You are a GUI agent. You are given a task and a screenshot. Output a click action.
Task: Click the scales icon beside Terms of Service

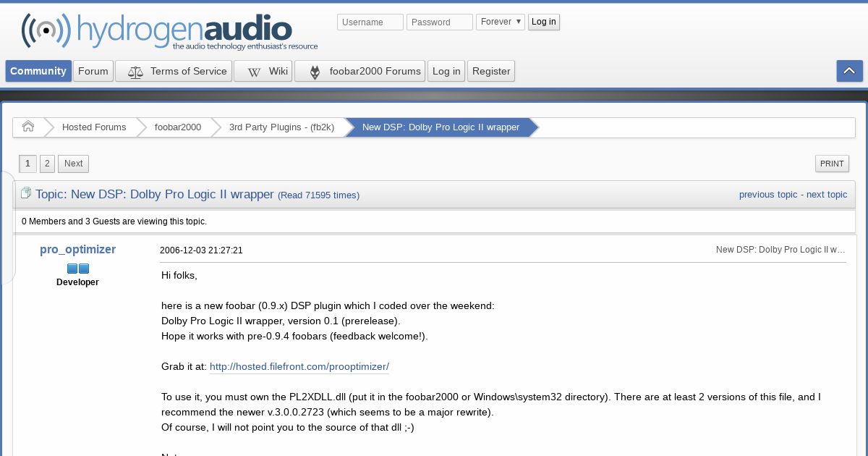[x=135, y=72]
